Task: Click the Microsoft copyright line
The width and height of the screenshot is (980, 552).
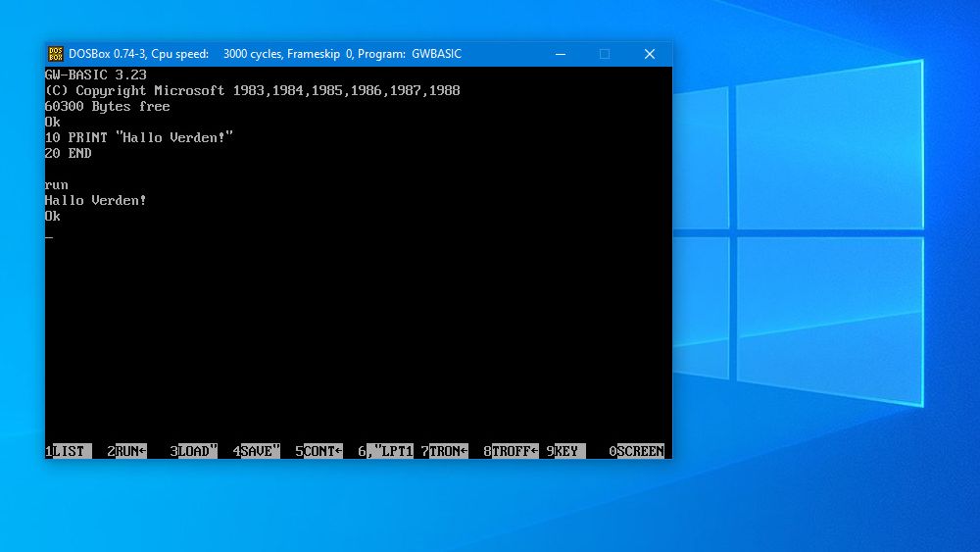Action: click(x=253, y=90)
